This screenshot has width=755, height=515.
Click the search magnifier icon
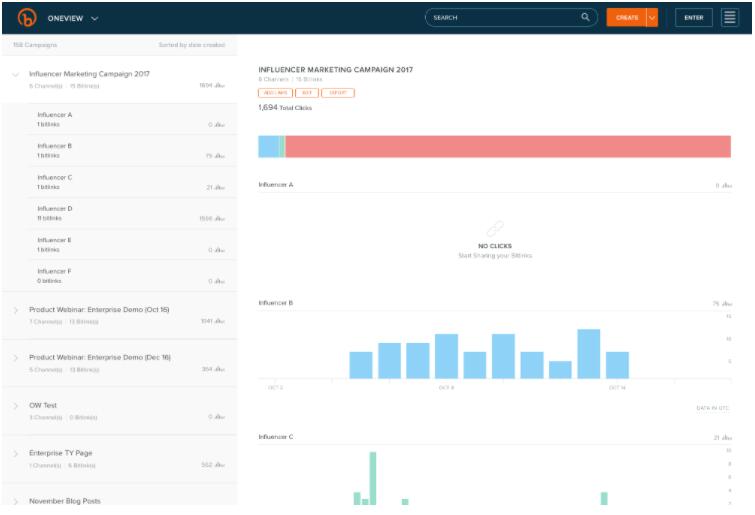tap(585, 17)
